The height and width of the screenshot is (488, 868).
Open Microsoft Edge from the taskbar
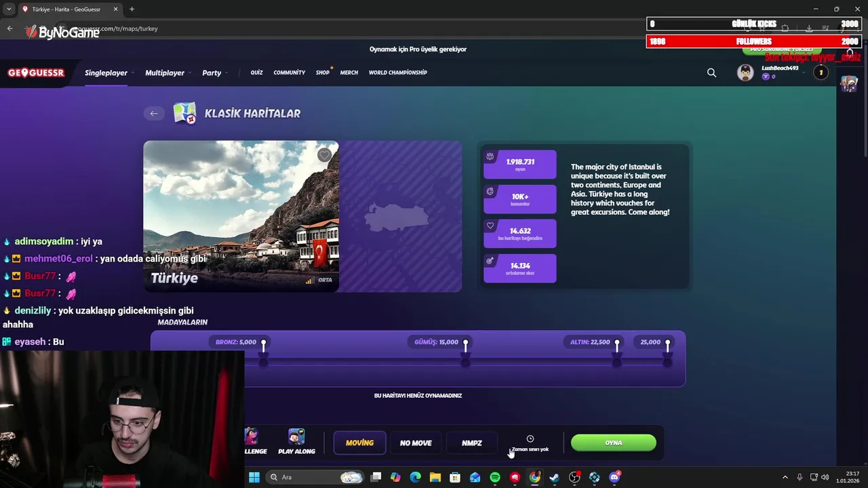coord(415,477)
